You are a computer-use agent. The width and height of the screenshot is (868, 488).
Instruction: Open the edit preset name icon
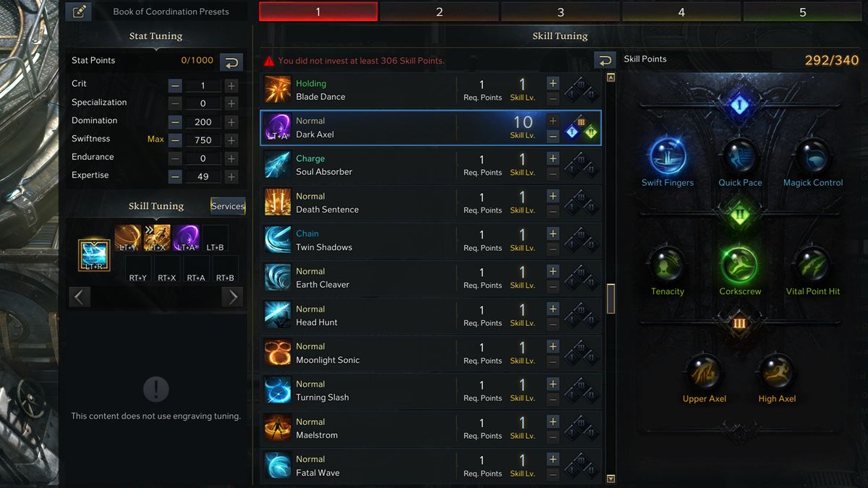(78, 12)
